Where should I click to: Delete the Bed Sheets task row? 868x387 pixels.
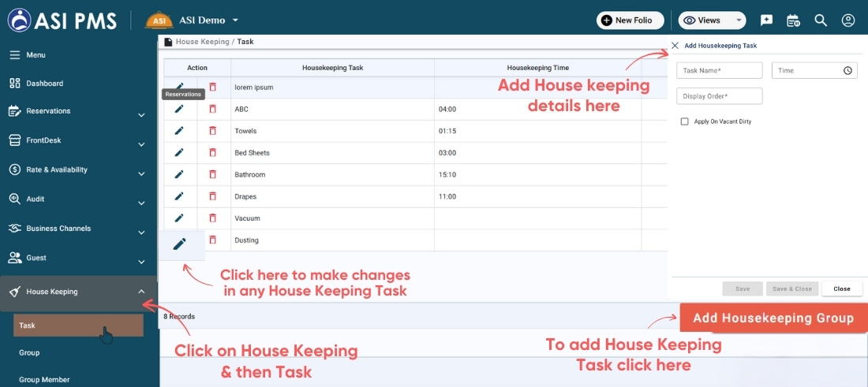[212, 153]
